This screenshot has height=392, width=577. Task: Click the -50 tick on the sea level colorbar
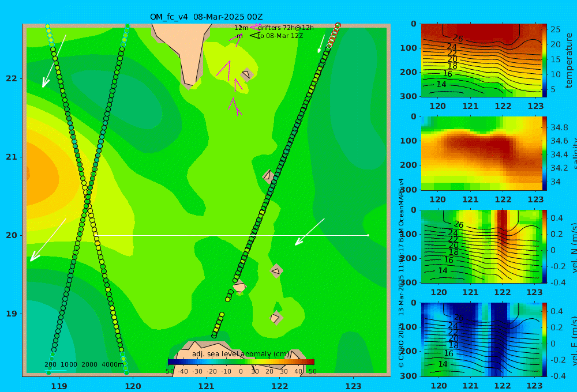click(x=169, y=371)
